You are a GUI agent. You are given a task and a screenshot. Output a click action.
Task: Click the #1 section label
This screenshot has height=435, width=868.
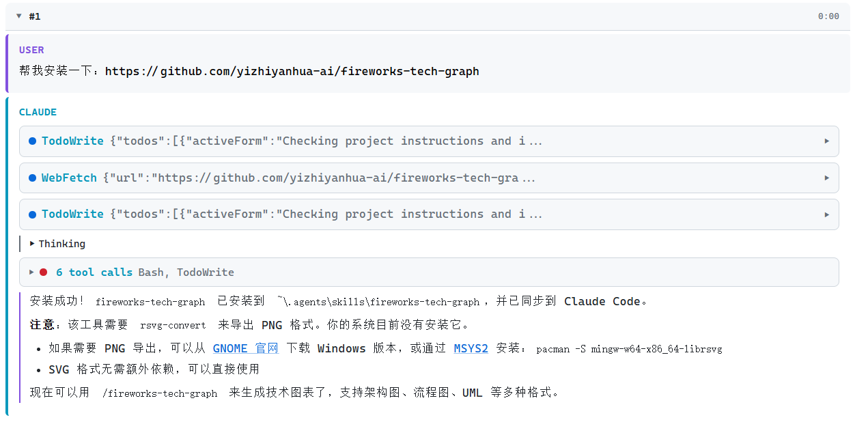coord(35,16)
